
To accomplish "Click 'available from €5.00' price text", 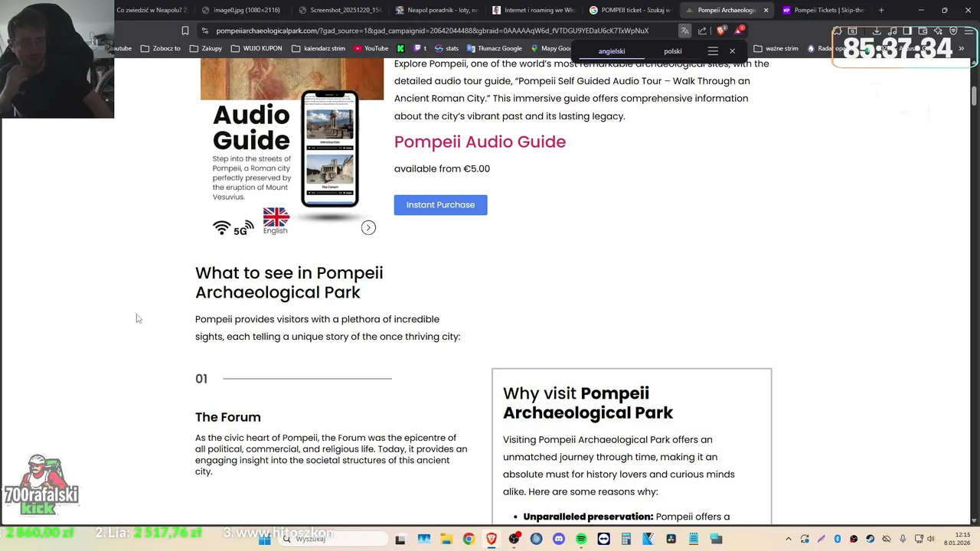I will 442,168.
